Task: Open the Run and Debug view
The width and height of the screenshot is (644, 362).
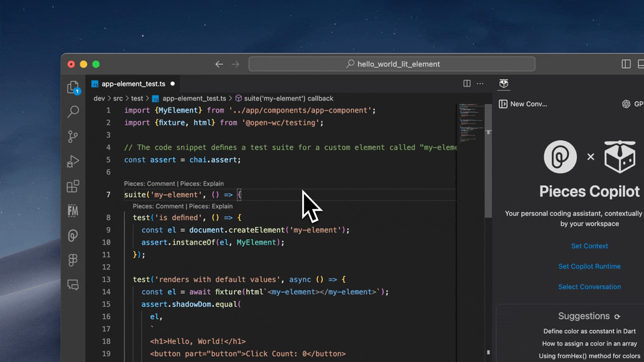Action: tap(72, 162)
